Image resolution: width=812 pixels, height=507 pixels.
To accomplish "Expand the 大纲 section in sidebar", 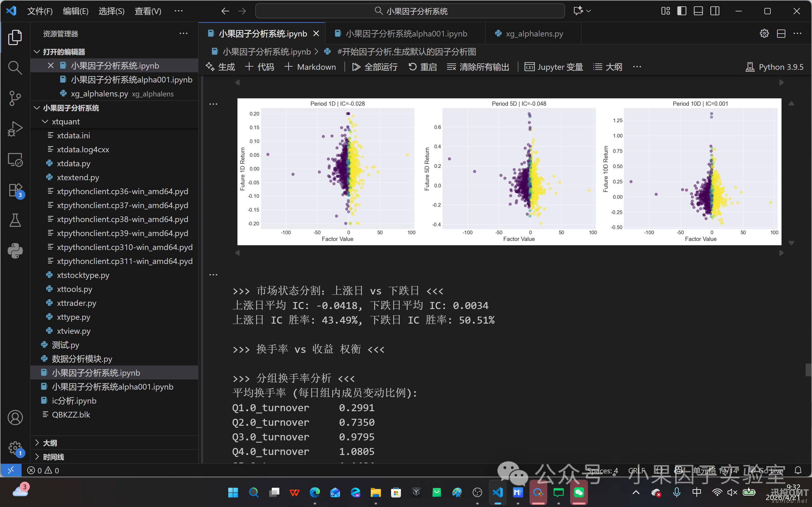I will 50,443.
